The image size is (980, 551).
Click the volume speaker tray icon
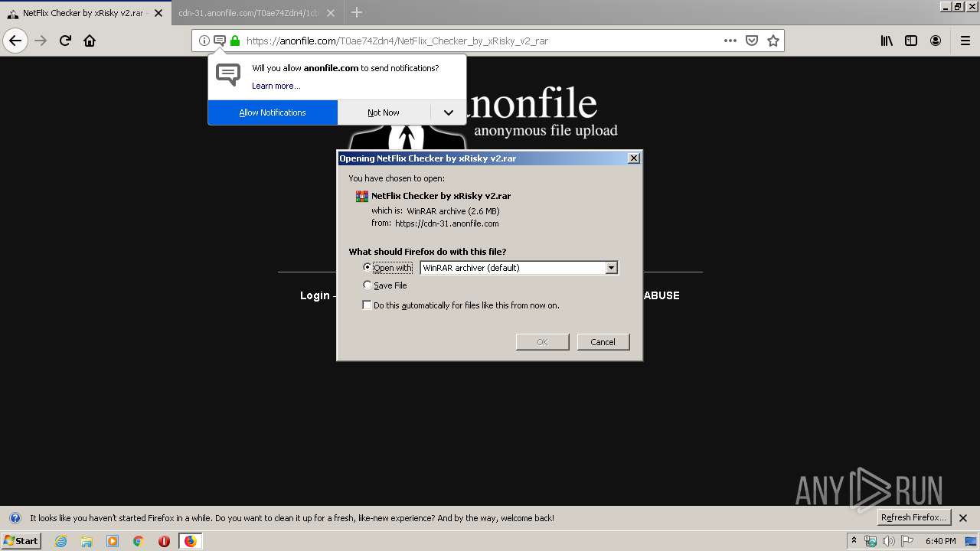click(x=889, y=541)
